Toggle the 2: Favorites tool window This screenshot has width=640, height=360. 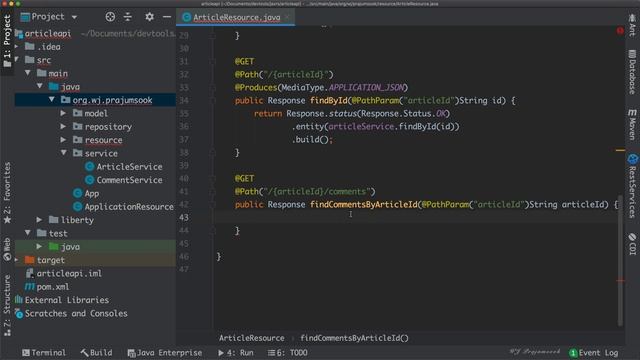[7, 193]
